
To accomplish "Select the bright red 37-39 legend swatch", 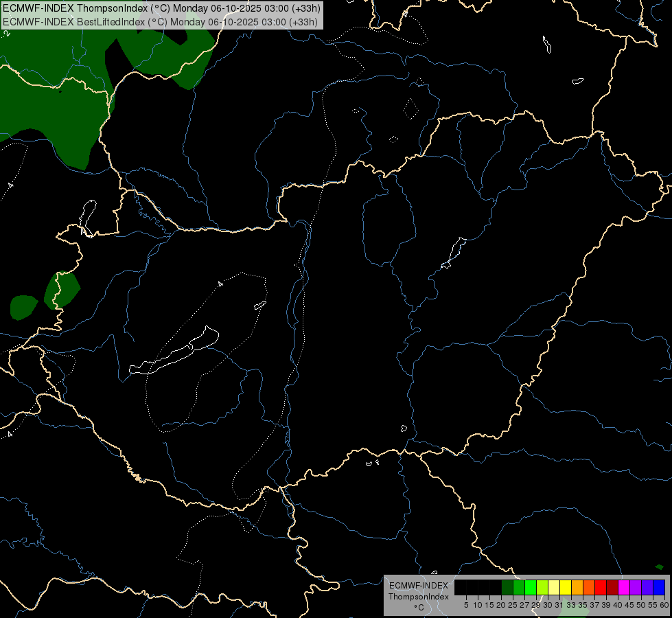I will coord(601,587).
